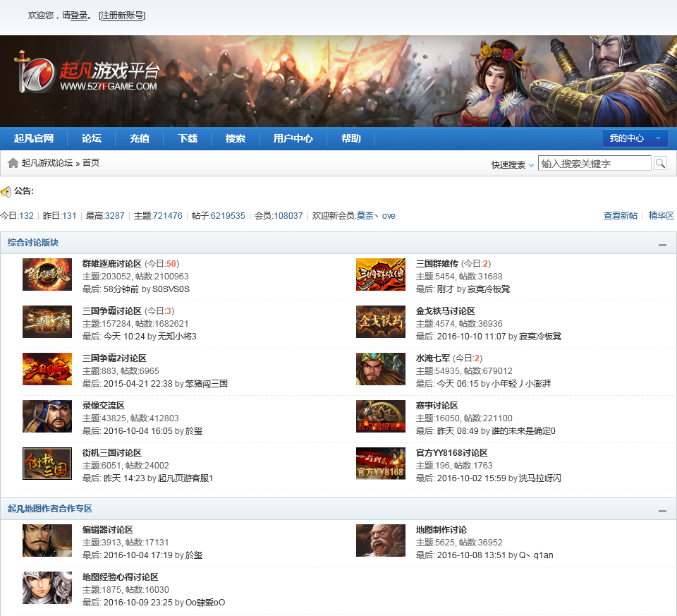The width and height of the screenshot is (677, 616).
Task: Click 综合讨论版块 section heading
Action: click(x=33, y=243)
